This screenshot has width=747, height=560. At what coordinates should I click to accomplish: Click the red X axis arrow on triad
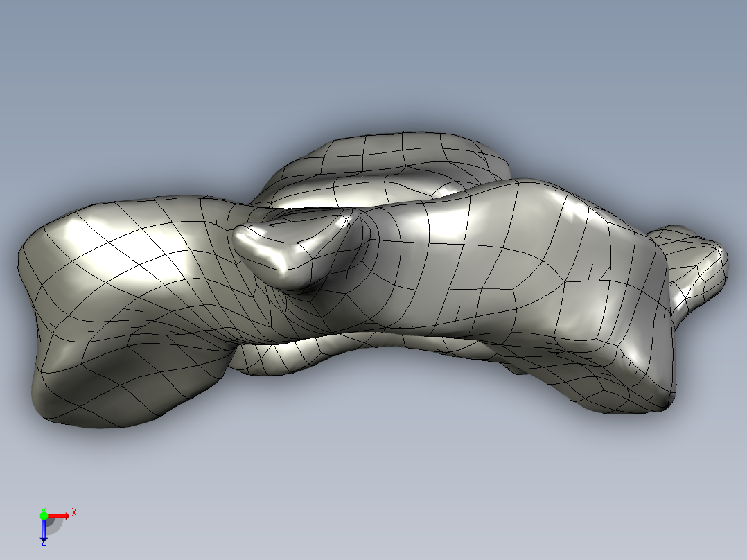click(x=58, y=516)
